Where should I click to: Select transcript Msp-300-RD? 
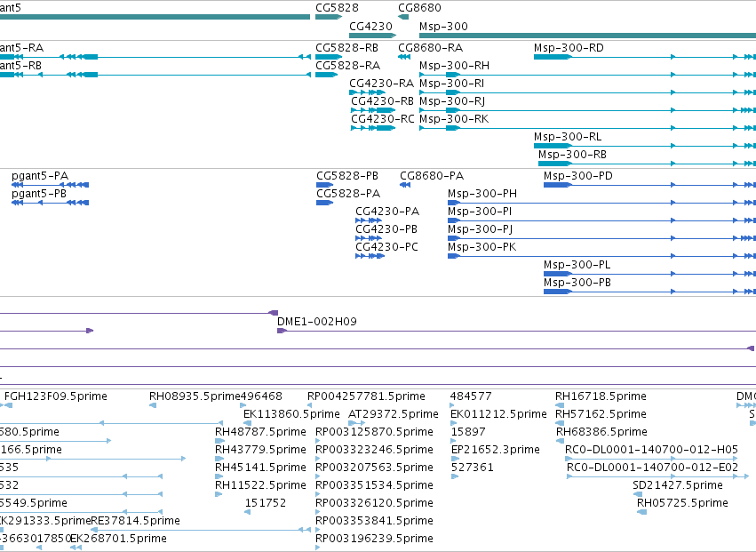coord(569,48)
